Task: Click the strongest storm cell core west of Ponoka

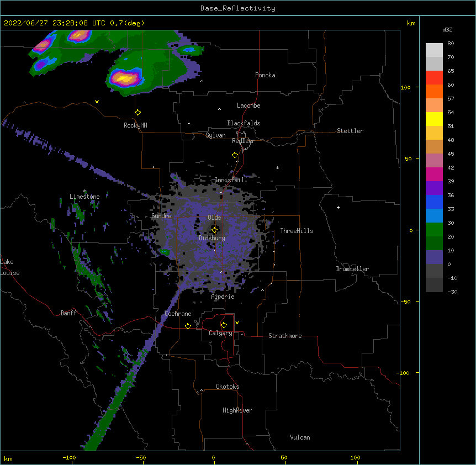Action: click(125, 78)
